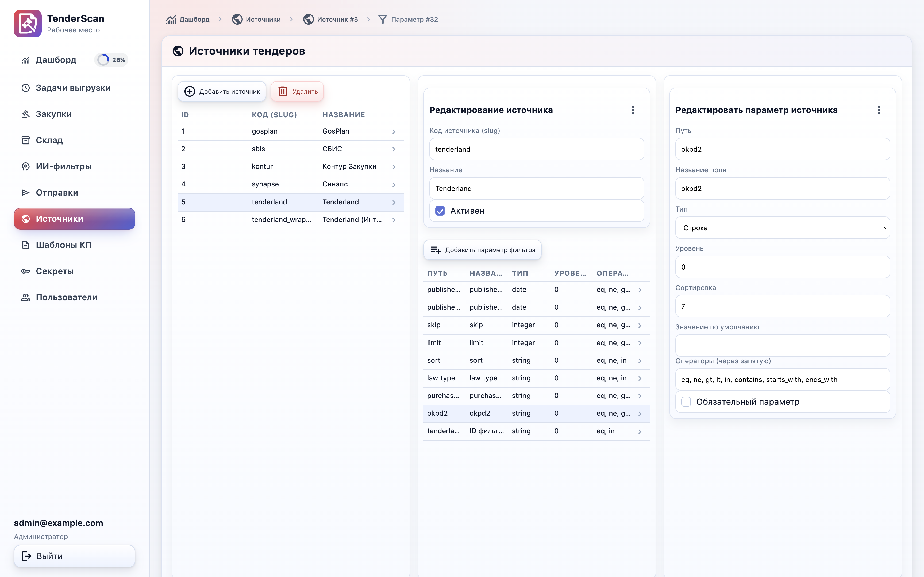The height and width of the screenshot is (577, 924).
Task: Open the three-dot menu of Редактирование источника
Action: [633, 110]
